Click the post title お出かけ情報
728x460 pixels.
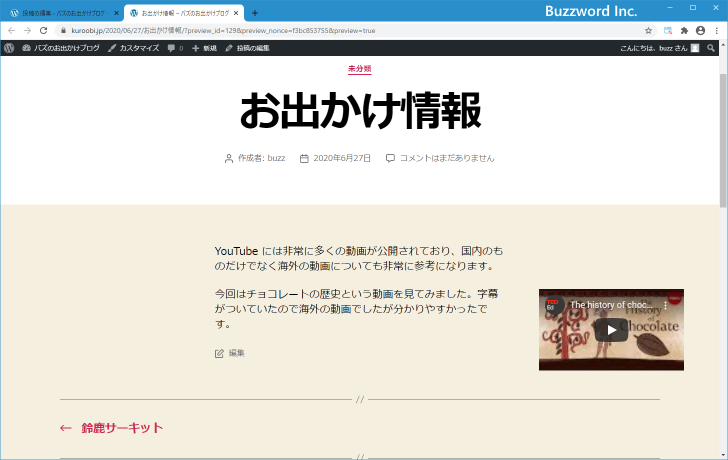(360, 110)
